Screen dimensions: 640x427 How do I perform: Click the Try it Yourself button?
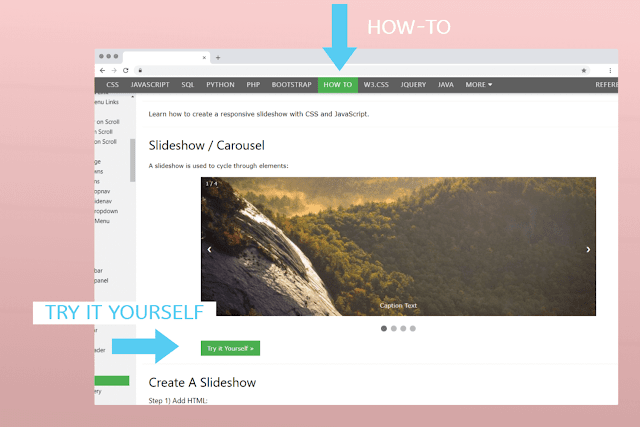230,348
